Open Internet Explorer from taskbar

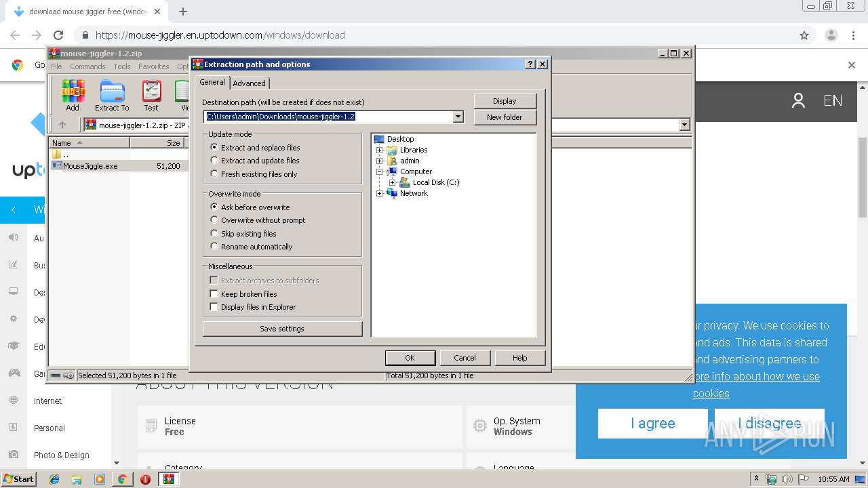(54, 479)
